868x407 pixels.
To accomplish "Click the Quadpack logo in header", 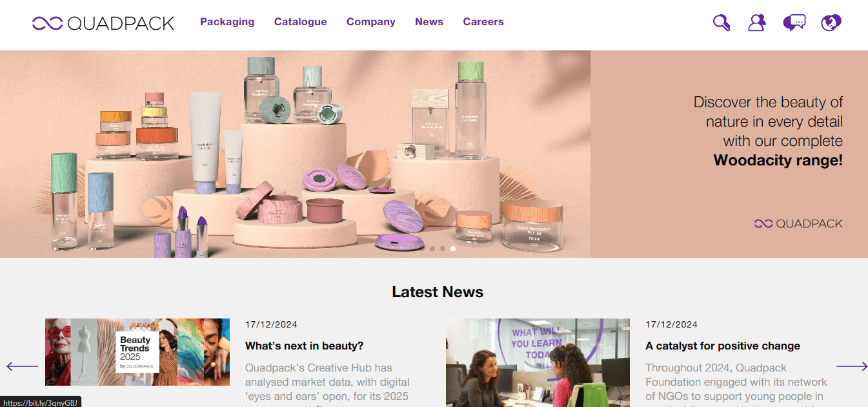I will click(x=103, y=23).
